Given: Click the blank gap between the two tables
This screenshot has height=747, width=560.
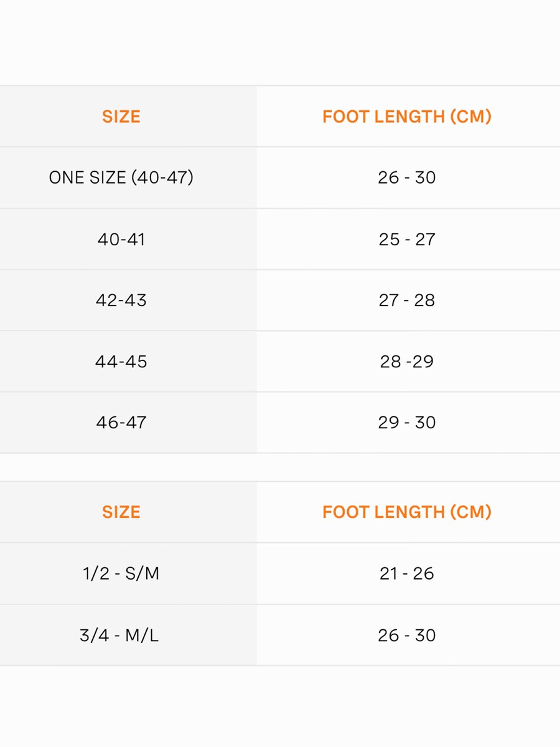Looking at the screenshot, I should 280,467.
